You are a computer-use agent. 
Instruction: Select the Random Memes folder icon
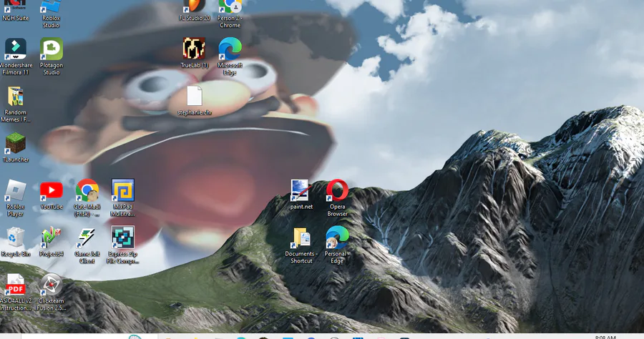coord(16,104)
